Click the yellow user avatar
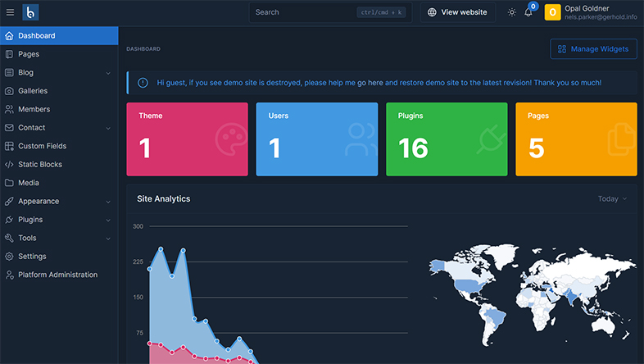 pyautogui.click(x=552, y=12)
